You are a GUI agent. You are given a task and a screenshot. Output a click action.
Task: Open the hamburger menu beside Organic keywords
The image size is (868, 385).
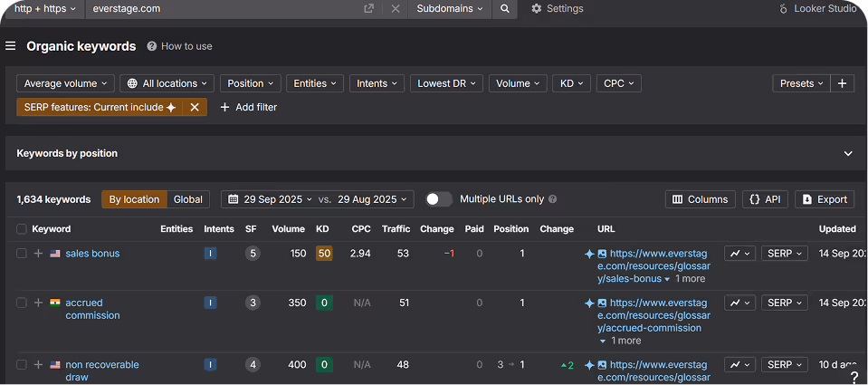click(11, 46)
